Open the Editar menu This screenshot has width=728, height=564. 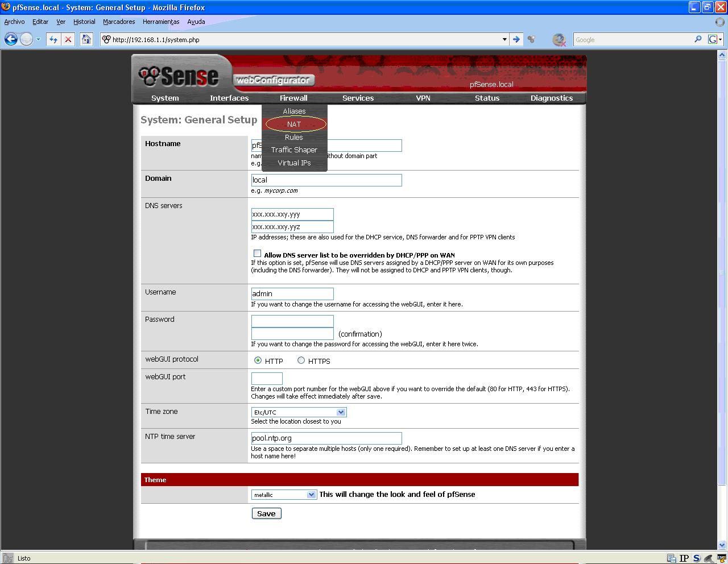(x=40, y=22)
